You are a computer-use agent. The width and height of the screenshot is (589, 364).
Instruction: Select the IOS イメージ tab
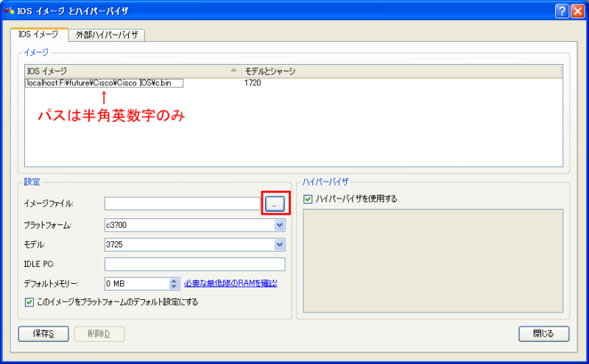[x=38, y=34]
